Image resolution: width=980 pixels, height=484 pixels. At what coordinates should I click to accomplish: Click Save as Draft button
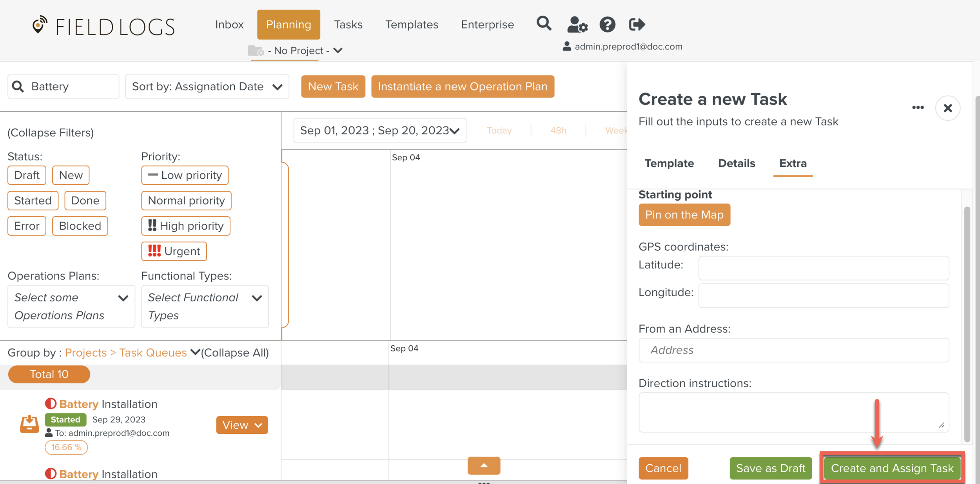(x=770, y=468)
